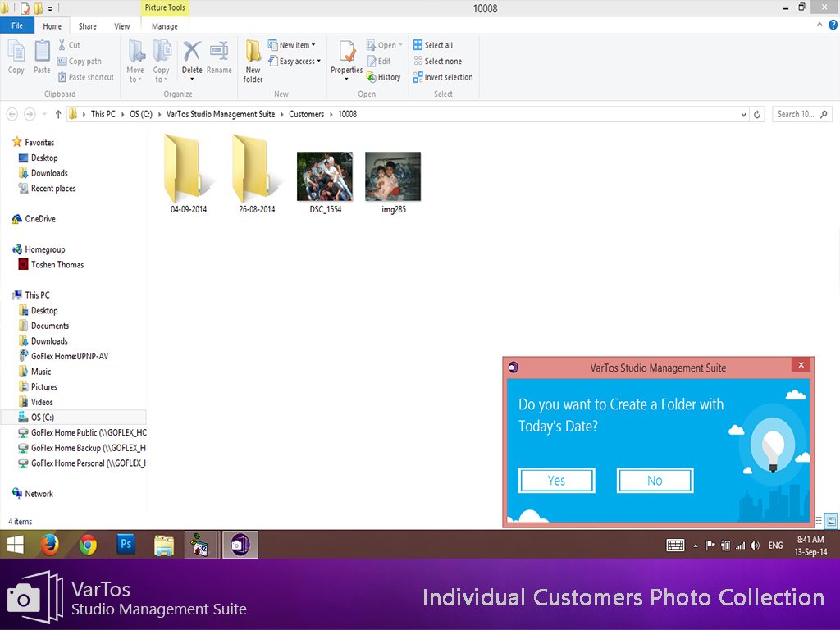Minimize the ribbon chevron
840x630 pixels.
click(x=819, y=25)
